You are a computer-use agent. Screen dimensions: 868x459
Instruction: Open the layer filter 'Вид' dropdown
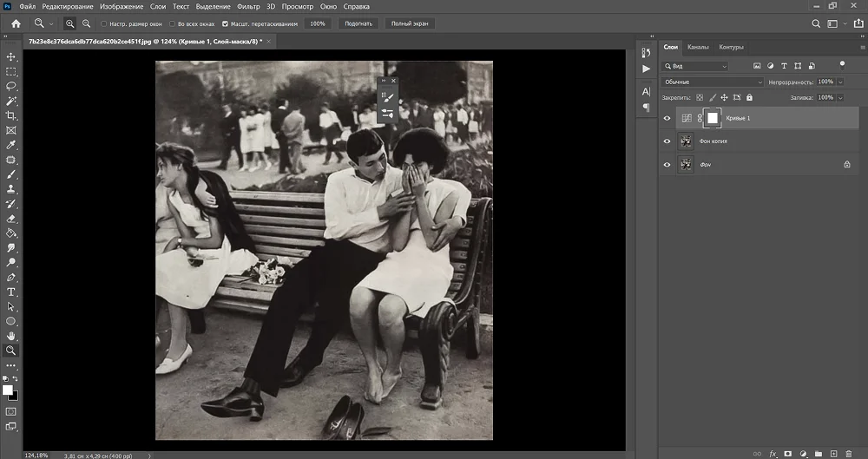click(695, 66)
